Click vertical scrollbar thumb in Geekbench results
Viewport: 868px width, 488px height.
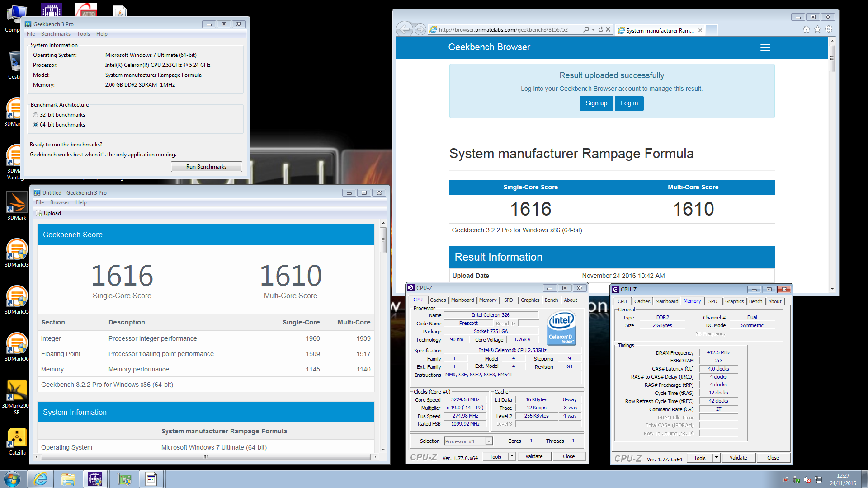pyautogui.click(x=383, y=239)
